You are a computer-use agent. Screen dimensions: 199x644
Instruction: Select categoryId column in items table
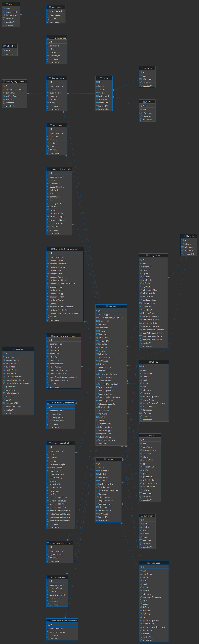(104, 96)
